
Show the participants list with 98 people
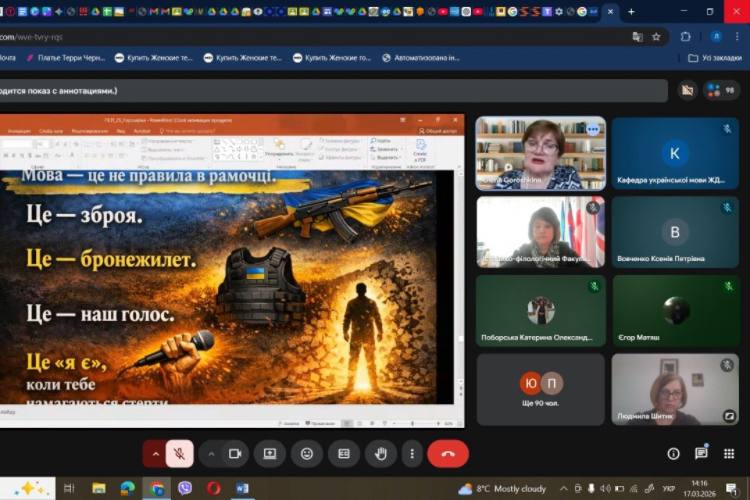pos(721,90)
